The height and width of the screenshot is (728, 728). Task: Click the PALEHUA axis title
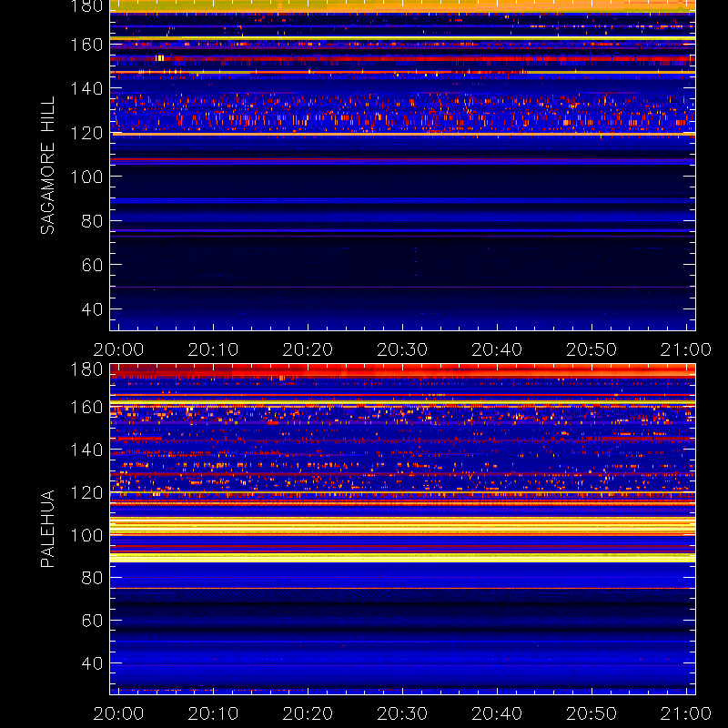click(x=47, y=529)
